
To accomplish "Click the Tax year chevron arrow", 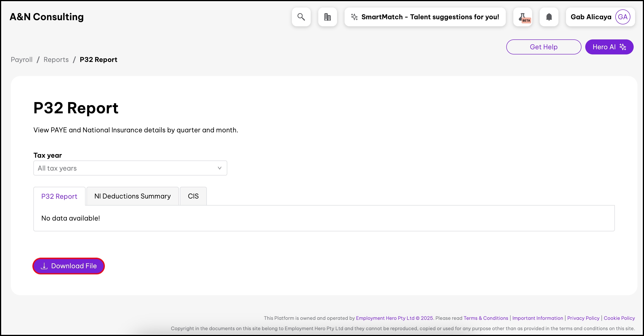I will pyautogui.click(x=219, y=168).
